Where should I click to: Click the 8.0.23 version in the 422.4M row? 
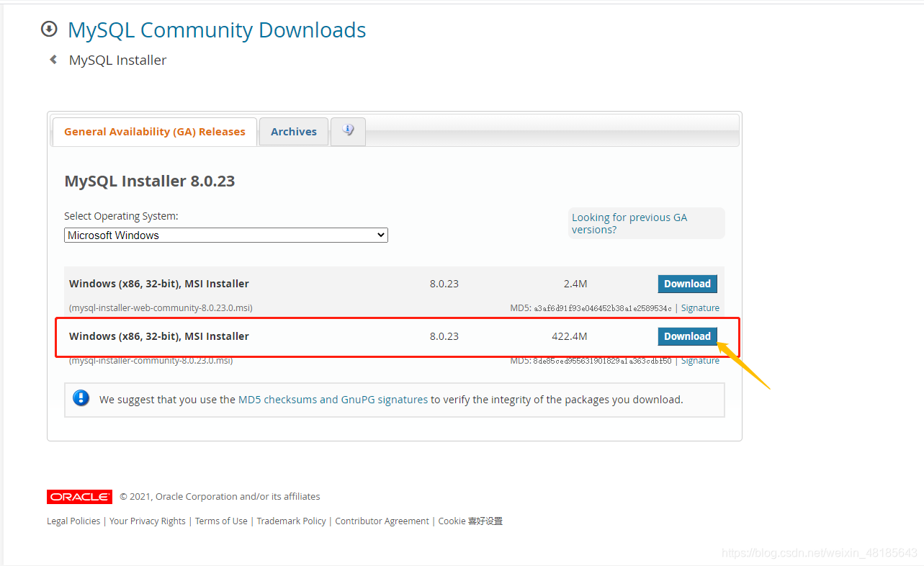coord(444,336)
